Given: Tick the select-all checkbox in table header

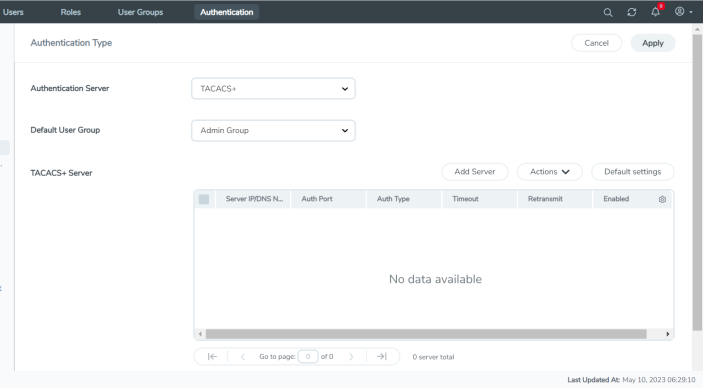Looking at the screenshot, I should 204,199.
